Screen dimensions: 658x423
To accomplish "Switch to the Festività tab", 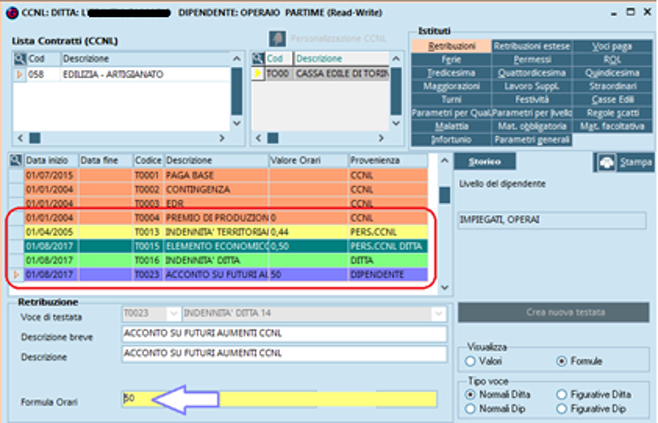I will click(532, 99).
